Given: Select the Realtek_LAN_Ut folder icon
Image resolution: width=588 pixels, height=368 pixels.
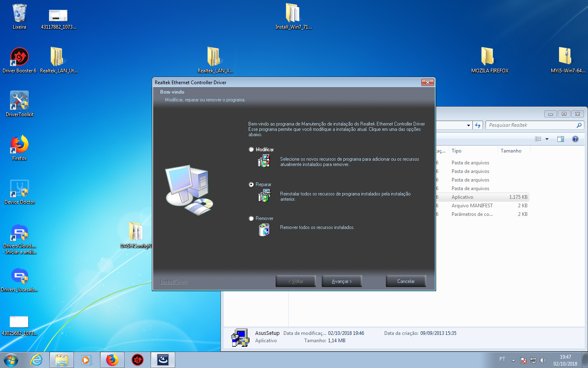Looking at the screenshot, I should point(58,60).
